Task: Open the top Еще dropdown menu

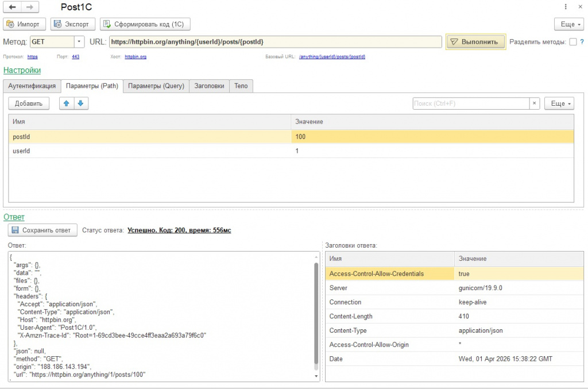Action: 569,24
